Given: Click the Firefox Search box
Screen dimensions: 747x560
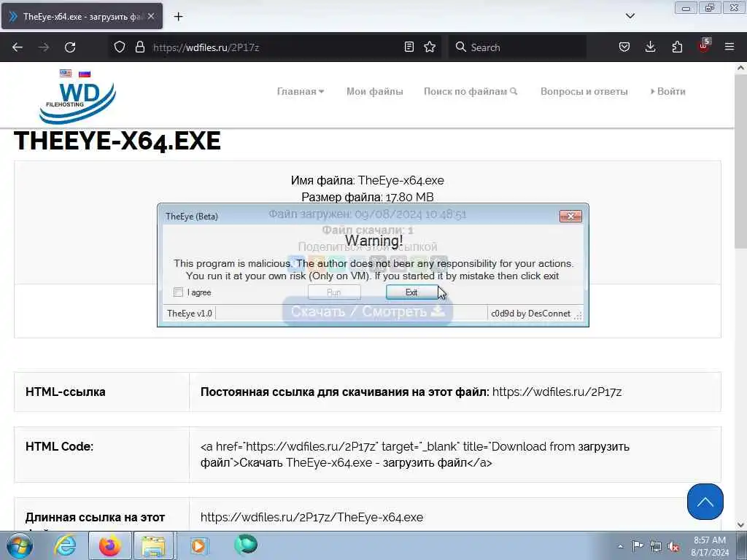Looking at the screenshot, I should 517,47.
